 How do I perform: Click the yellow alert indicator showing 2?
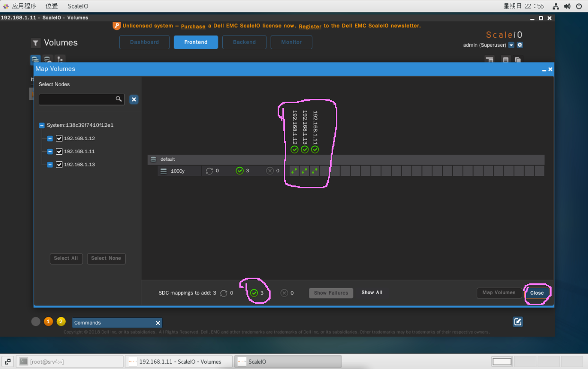pyautogui.click(x=61, y=322)
